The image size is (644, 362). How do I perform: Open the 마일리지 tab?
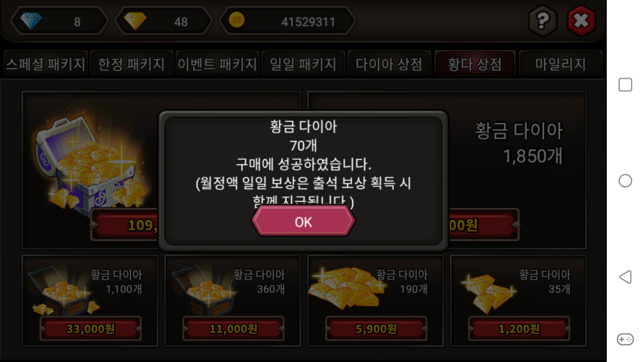tap(560, 64)
